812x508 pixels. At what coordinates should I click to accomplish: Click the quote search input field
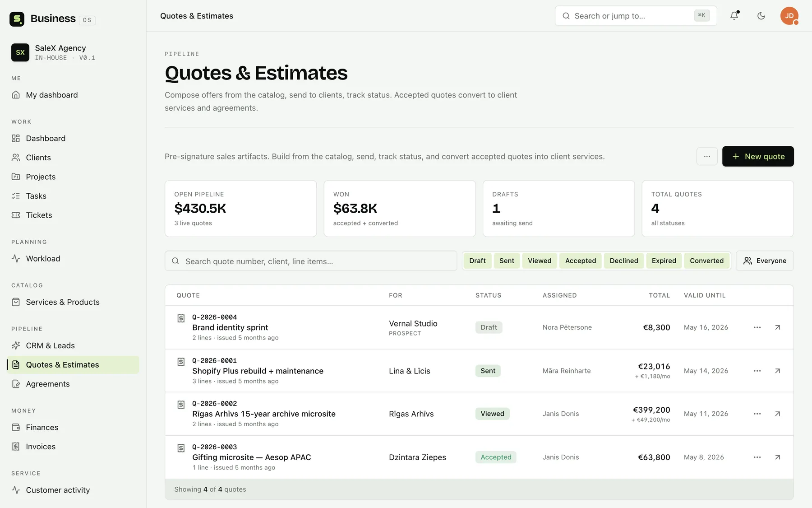[311, 261]
